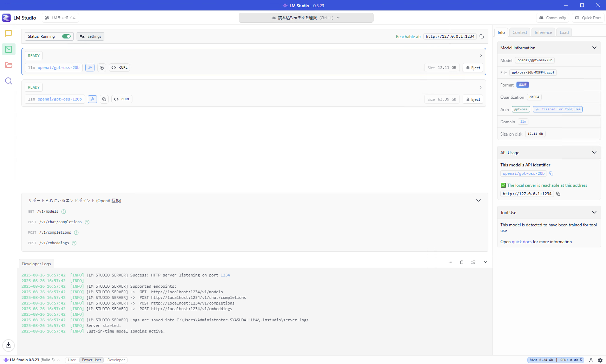The height and width of the screenshot is (364, 606).
Task: Open the Chat view in sidebar
Action: [x=8, y=33]
